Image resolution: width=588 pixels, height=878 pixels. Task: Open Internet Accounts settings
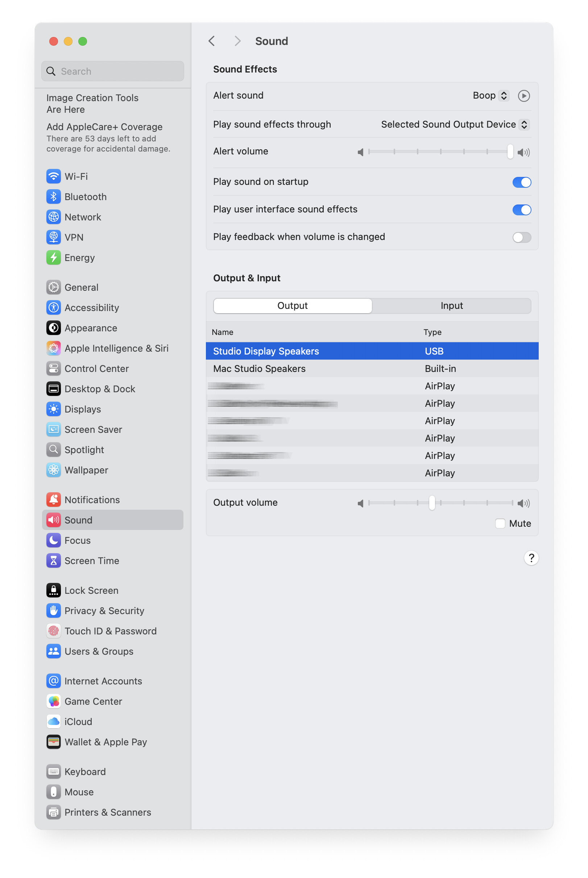pos(112,681)
